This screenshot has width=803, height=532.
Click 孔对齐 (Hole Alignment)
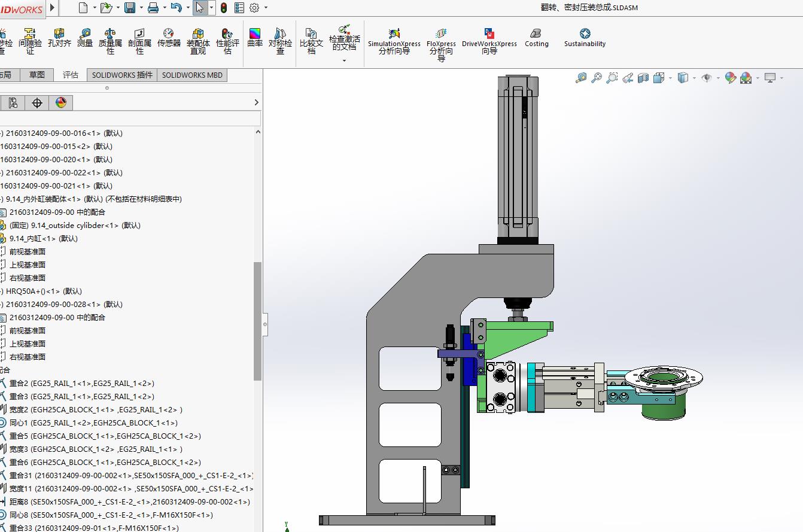click(x=60, y=38)
